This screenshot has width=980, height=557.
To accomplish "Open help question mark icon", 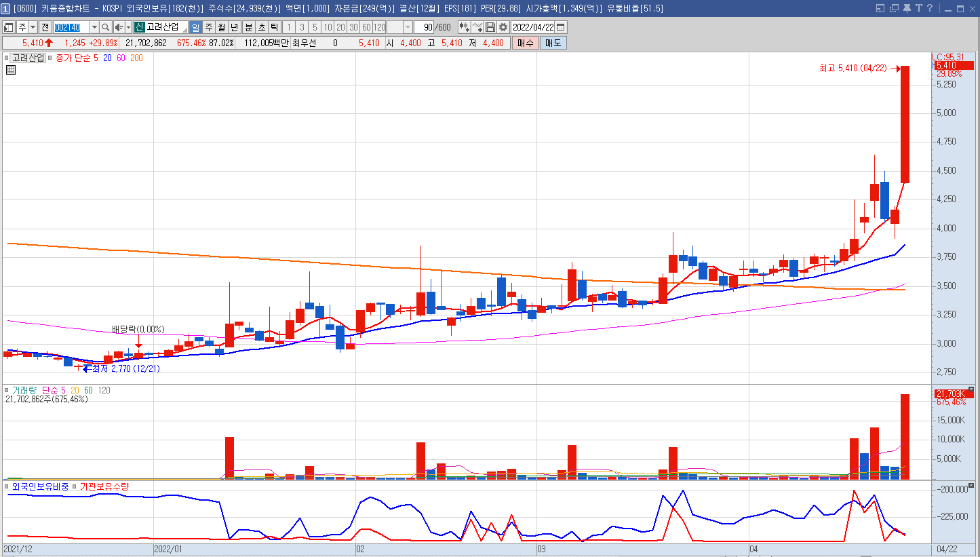I will 930,8.
